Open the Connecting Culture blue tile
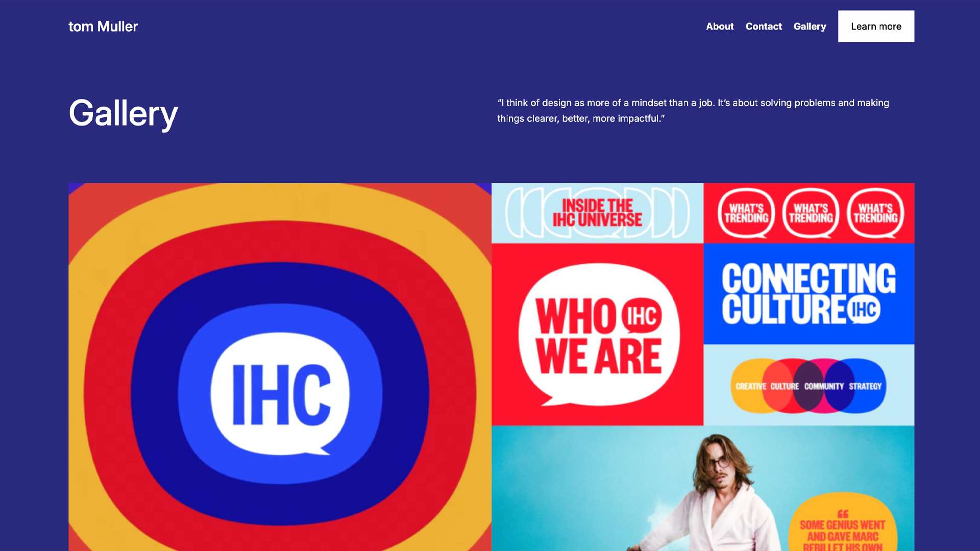980x551 pixels. point(808,294)
